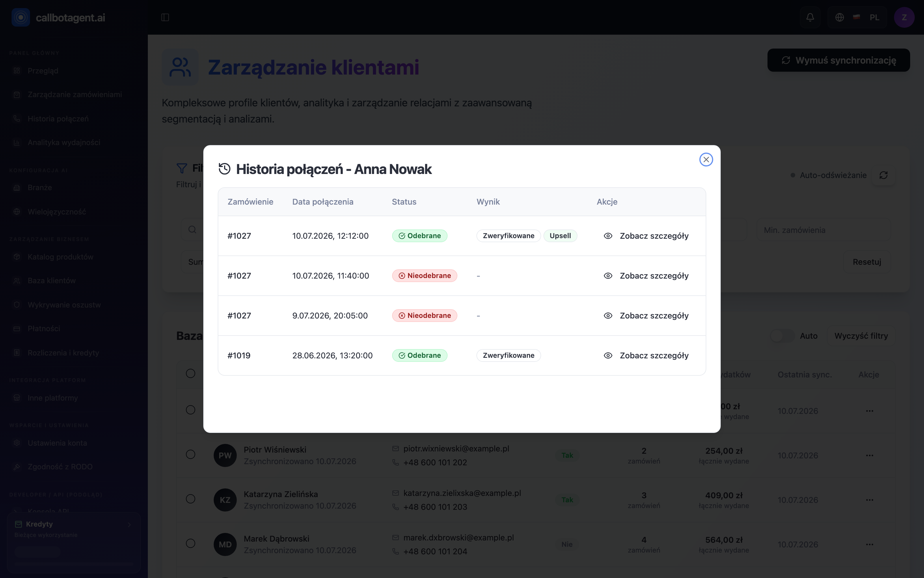The width and height of the screenshot is (924, 578).
Task: Open the PL language selector
Action: click(857, 17)
